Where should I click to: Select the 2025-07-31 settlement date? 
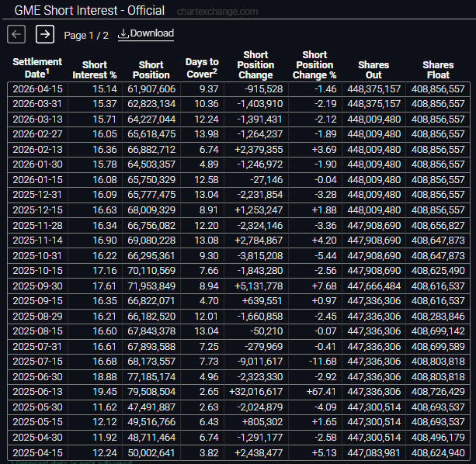tap(37, 346)
